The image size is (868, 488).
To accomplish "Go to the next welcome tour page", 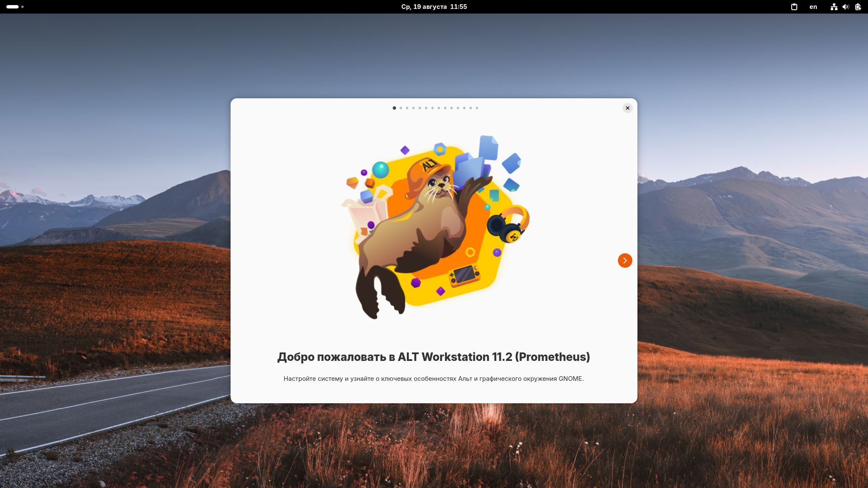I will coord(625,261).
